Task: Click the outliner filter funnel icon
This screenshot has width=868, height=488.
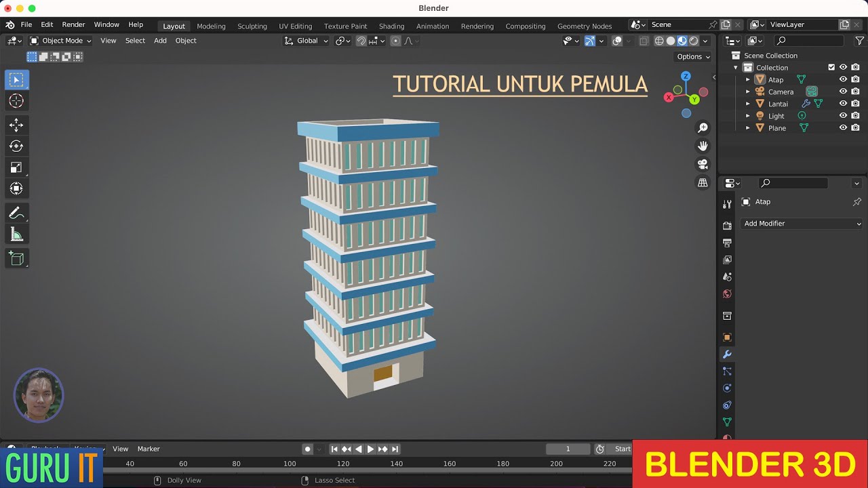Action: (x=859, y=41)
